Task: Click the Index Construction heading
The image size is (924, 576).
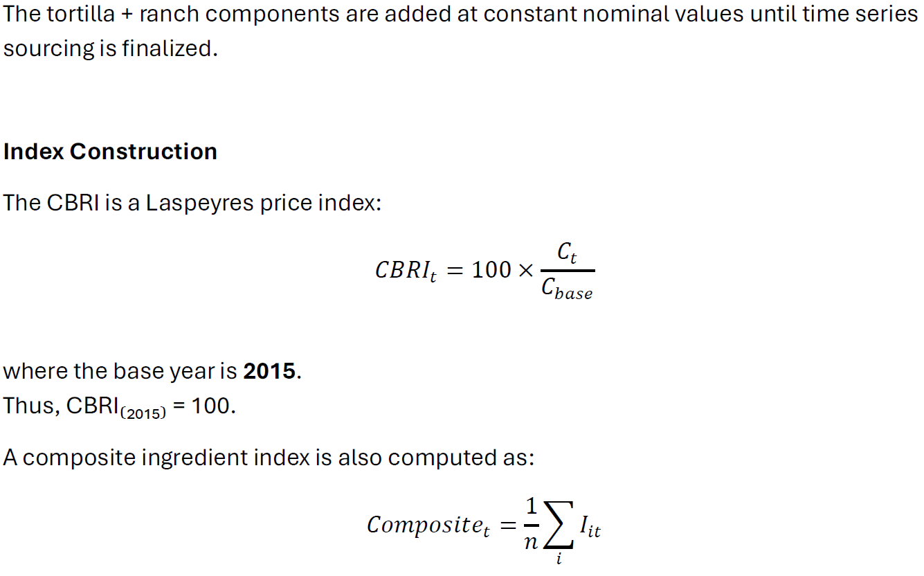Action: [110, 152]
